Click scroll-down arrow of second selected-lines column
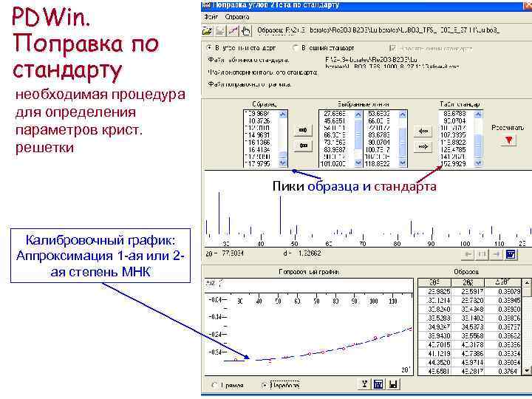This screenshot has width=532, height=399. (x=403, y=163)
